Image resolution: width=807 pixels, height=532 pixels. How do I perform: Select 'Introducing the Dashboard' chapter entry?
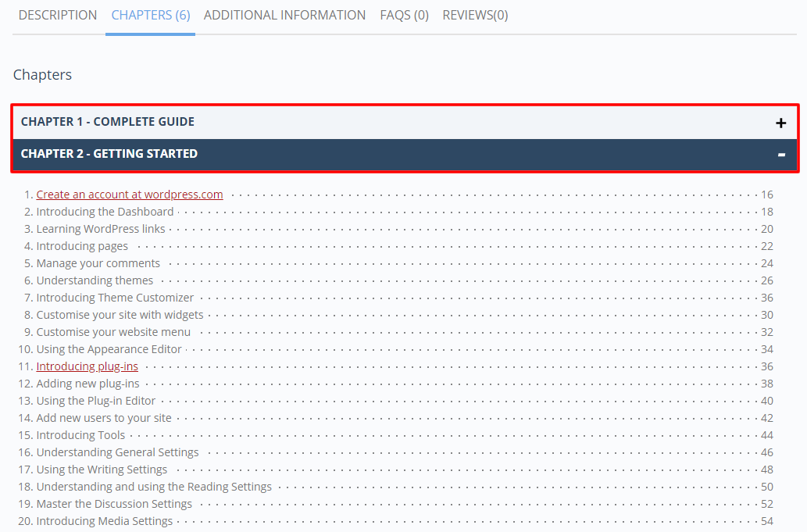105,212
